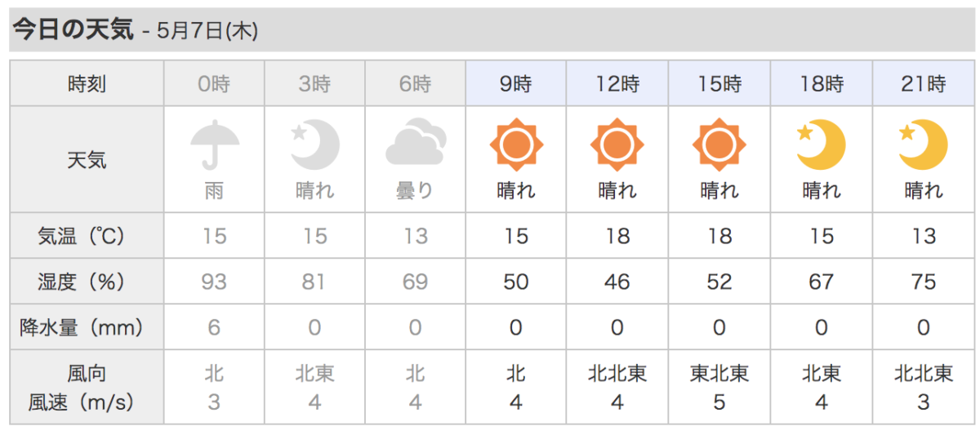Select the 9時 column header

[x=516, y=83]
